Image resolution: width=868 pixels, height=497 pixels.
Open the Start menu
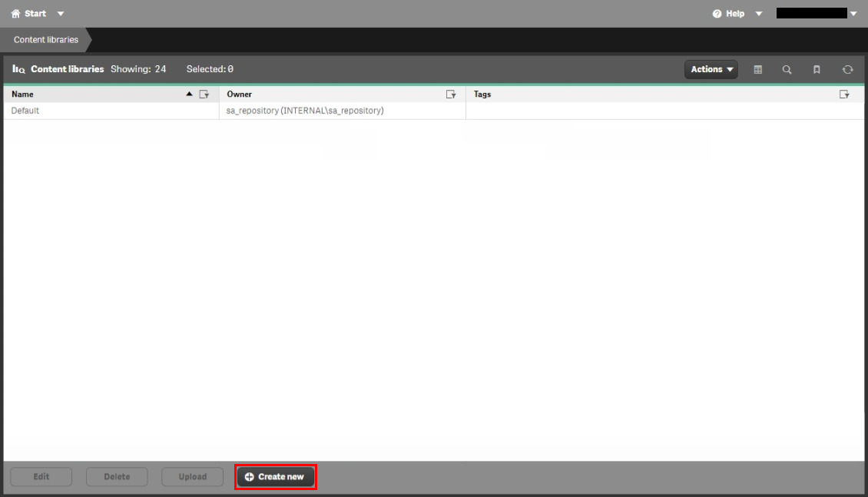coord(29,13)
